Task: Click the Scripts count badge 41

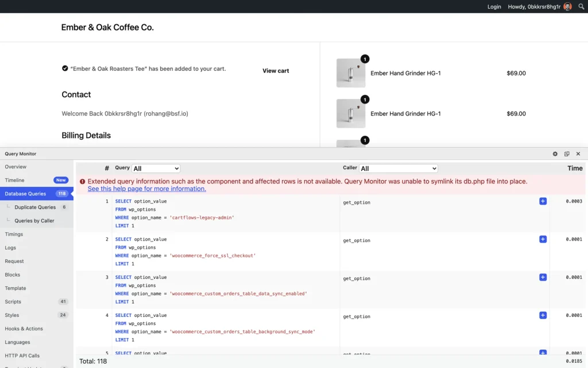Action: [63, 302]
